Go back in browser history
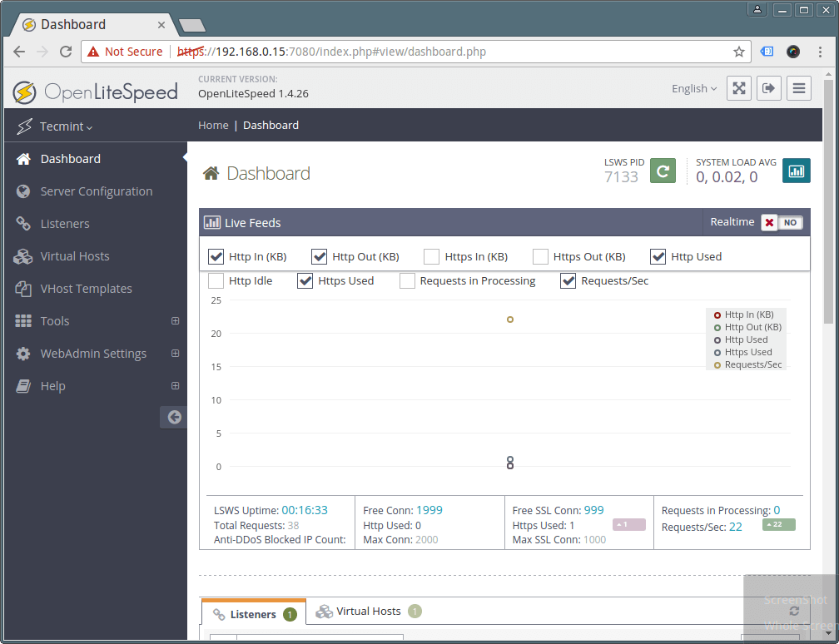 point(19,52)
